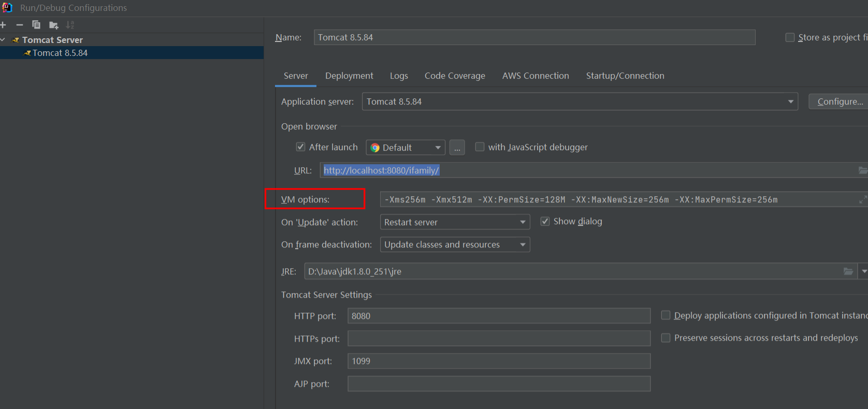Collapse the Tomcat Server tree node
Image resolution: width=868 pixels, height=409 pixels.
[3, 40]
